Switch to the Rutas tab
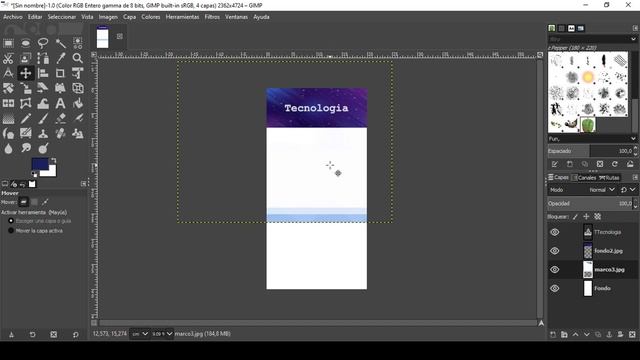Viewport: 640px width, 360px height. [609, 178]
